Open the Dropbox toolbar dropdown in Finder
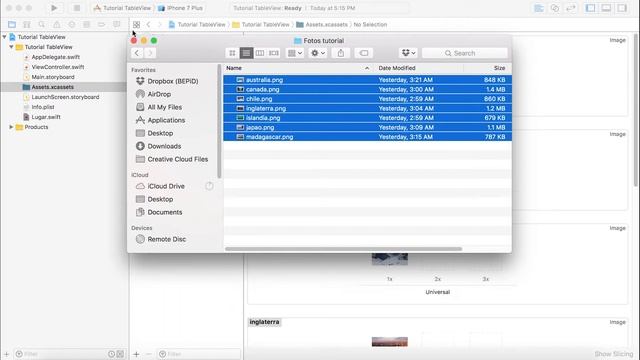 pyautogui.click(x=409, y=53)
